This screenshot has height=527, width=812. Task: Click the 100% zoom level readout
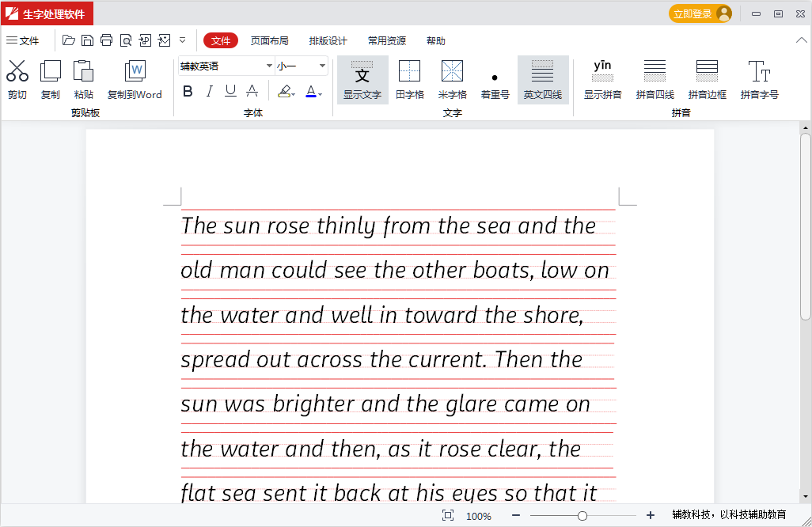coord(479,516)
